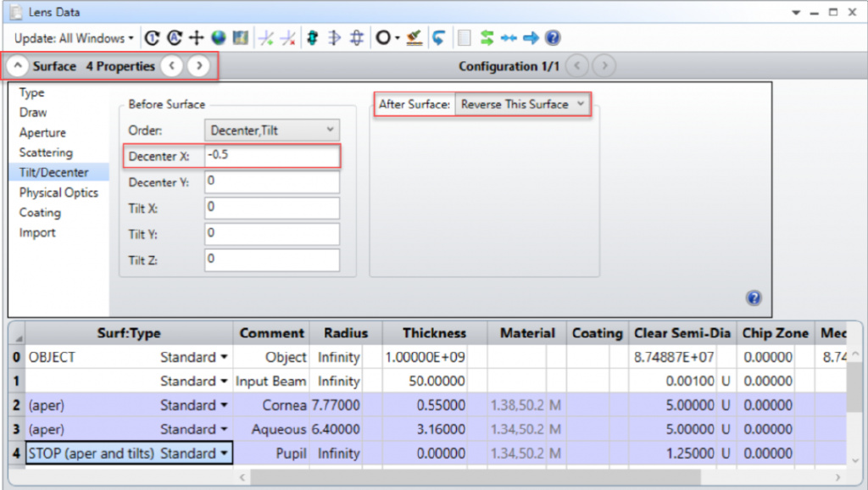868x490 pixels.
Task: Click the Thickness column header
Action: pos(435,333)
